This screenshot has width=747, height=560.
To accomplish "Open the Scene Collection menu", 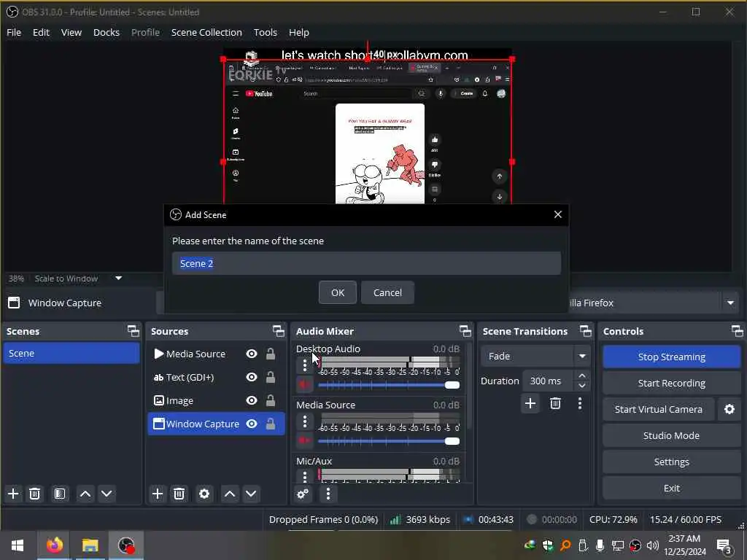I will (x=206, y=32).
